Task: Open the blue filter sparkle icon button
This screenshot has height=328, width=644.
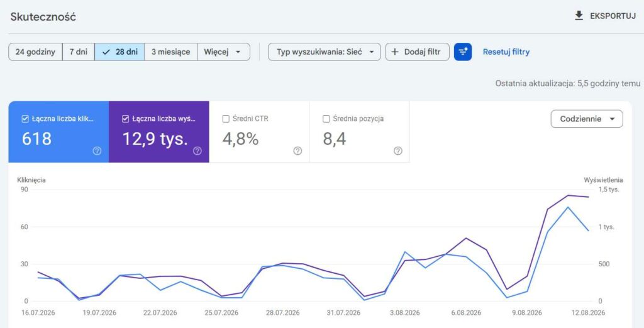Action: [x=463, y=52]
